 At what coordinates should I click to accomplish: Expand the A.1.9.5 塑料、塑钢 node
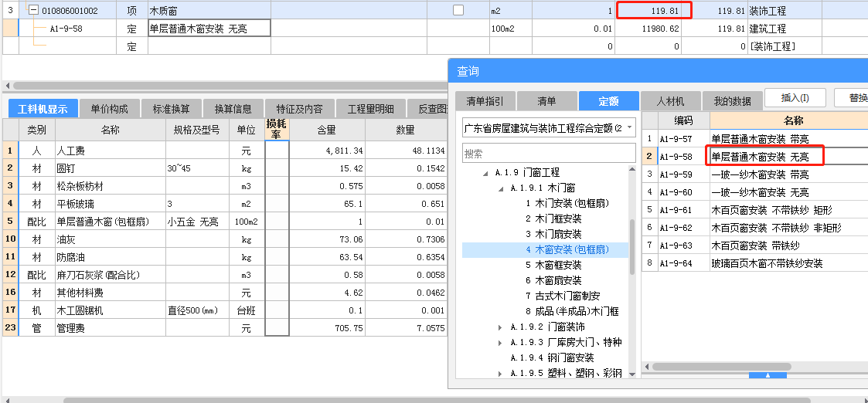(500, 374)
